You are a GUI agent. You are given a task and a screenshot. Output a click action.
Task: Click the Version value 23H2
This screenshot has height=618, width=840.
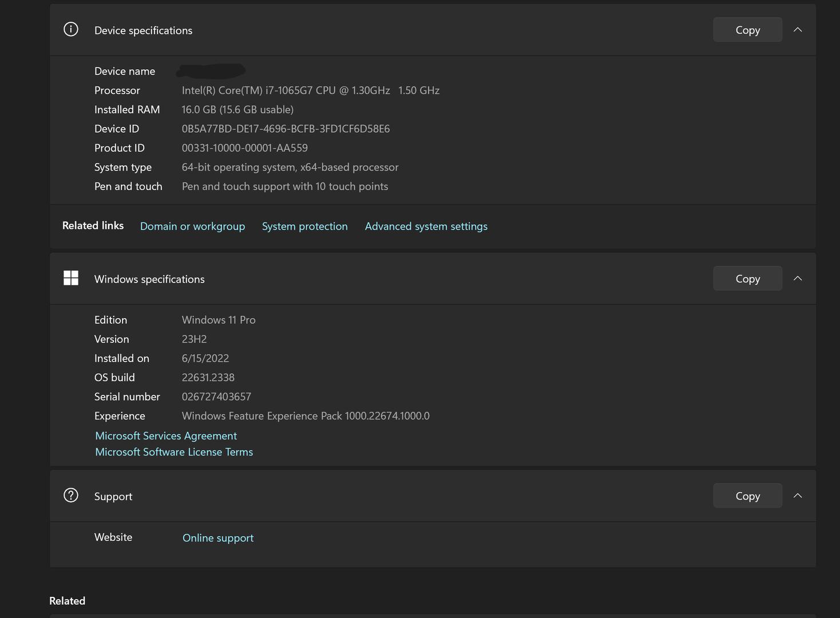tap(194, 339)
